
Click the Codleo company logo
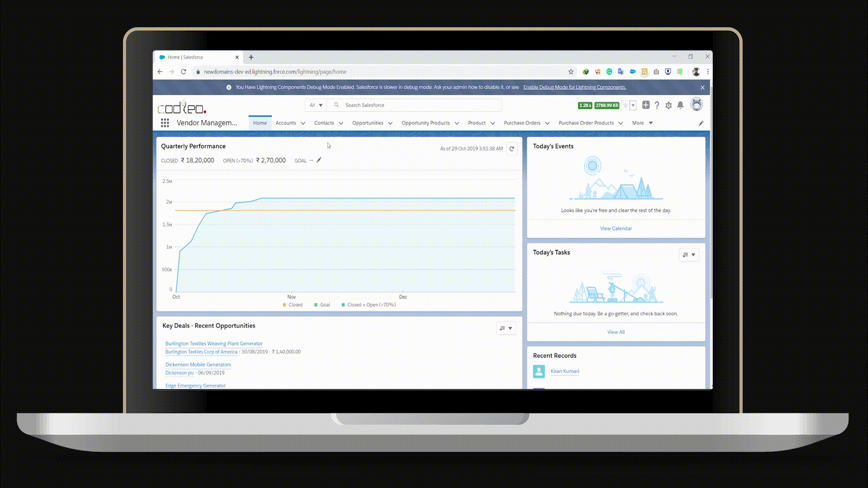point(182,108)
